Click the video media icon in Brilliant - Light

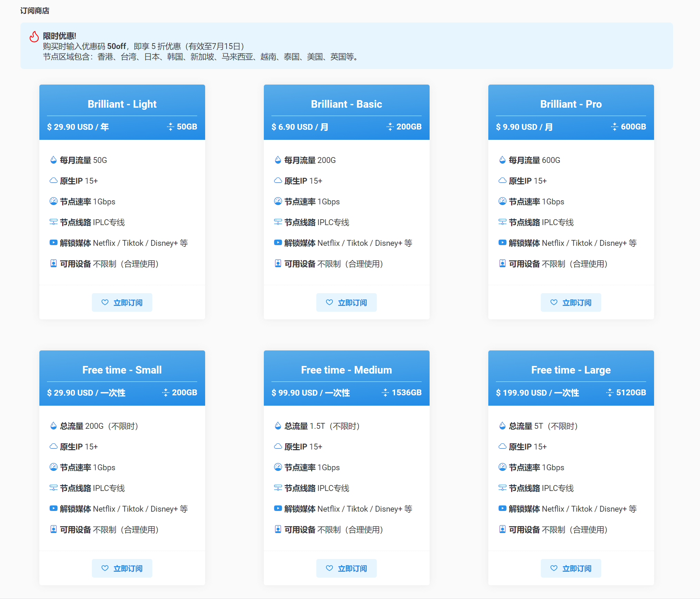[53, 243]
